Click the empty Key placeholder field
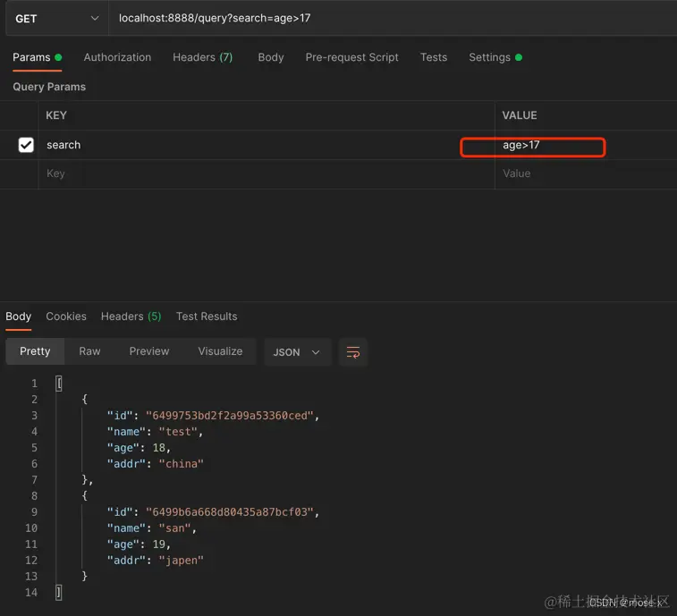677x616 pixels. tap(266, 174)
